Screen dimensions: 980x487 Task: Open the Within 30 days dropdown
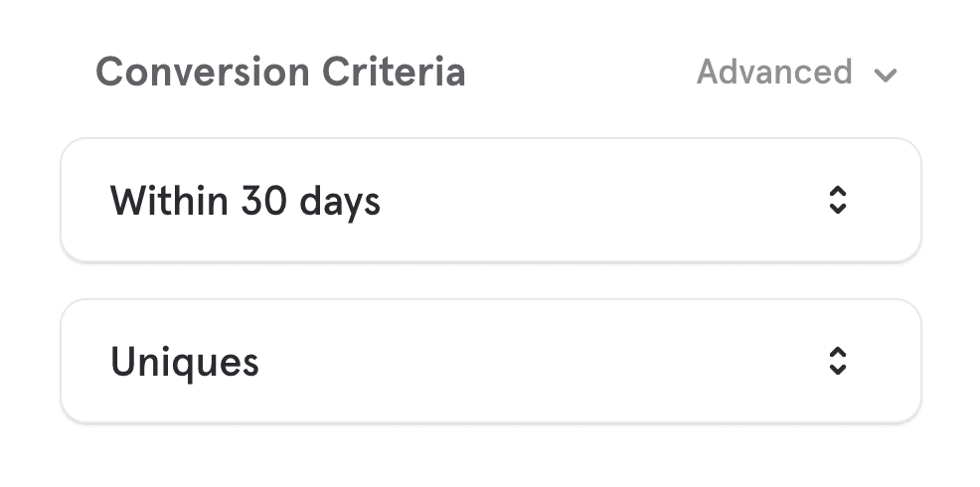490,201
